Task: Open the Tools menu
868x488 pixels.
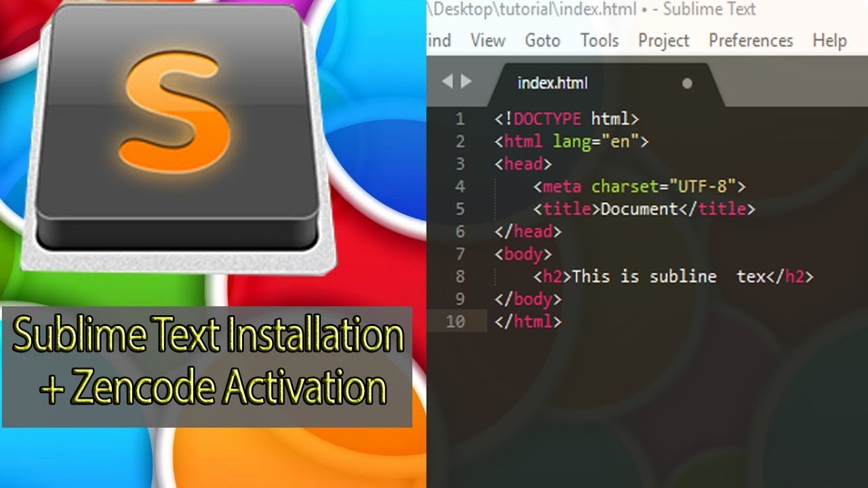Action: coord(599,41)
